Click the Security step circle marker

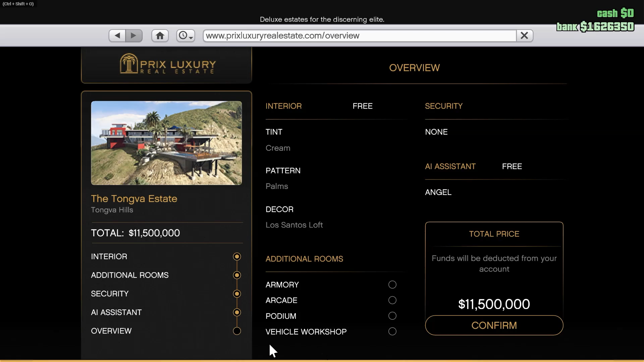click(237, 294)
